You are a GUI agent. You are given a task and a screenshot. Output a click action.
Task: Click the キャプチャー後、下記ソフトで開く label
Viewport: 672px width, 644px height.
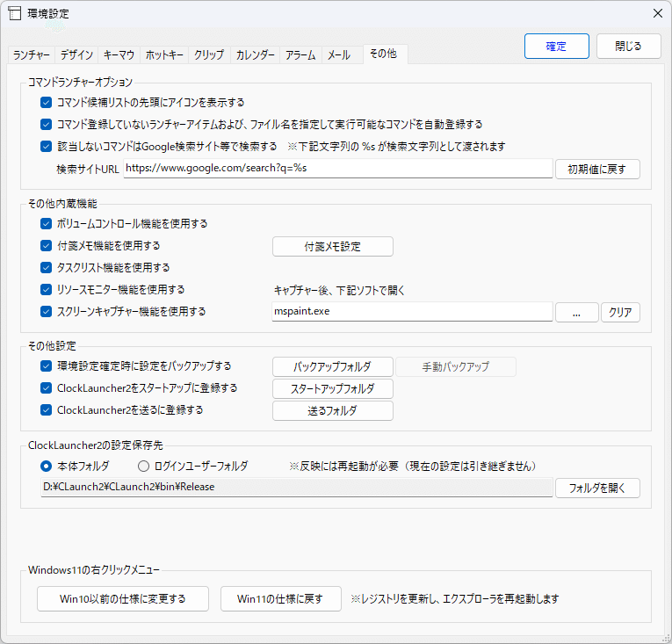pyautogui.click(x=339, y=290)
